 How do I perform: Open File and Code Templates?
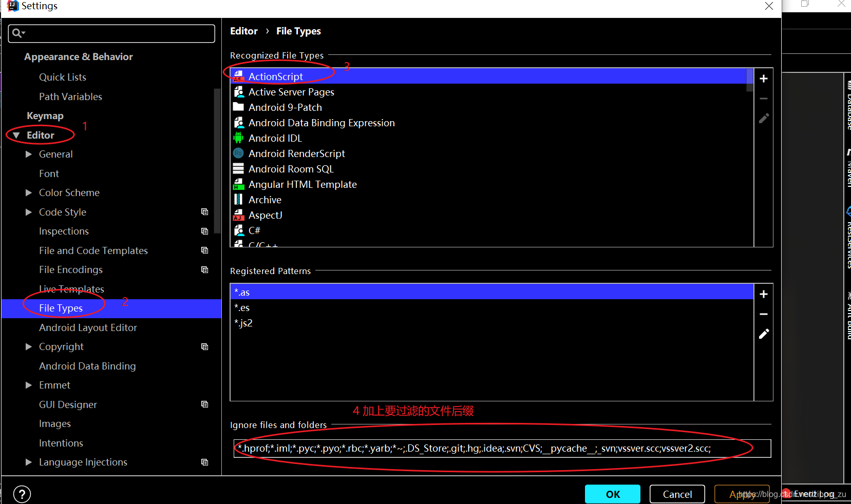(93, 250)
